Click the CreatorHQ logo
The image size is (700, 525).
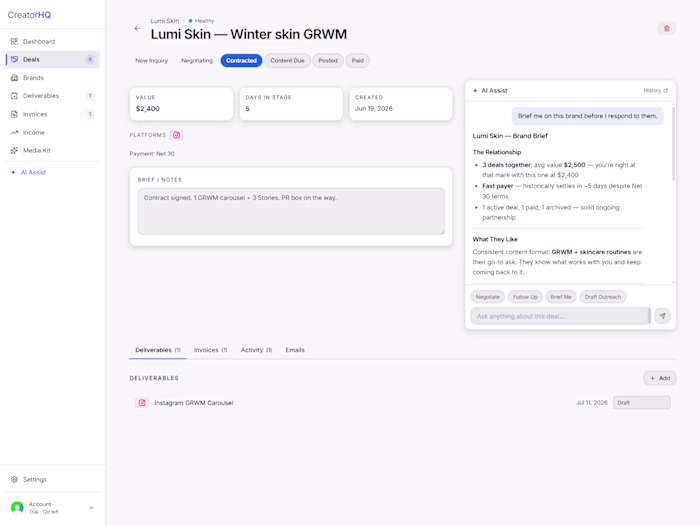pyautogui.click(x=29, y=15)
